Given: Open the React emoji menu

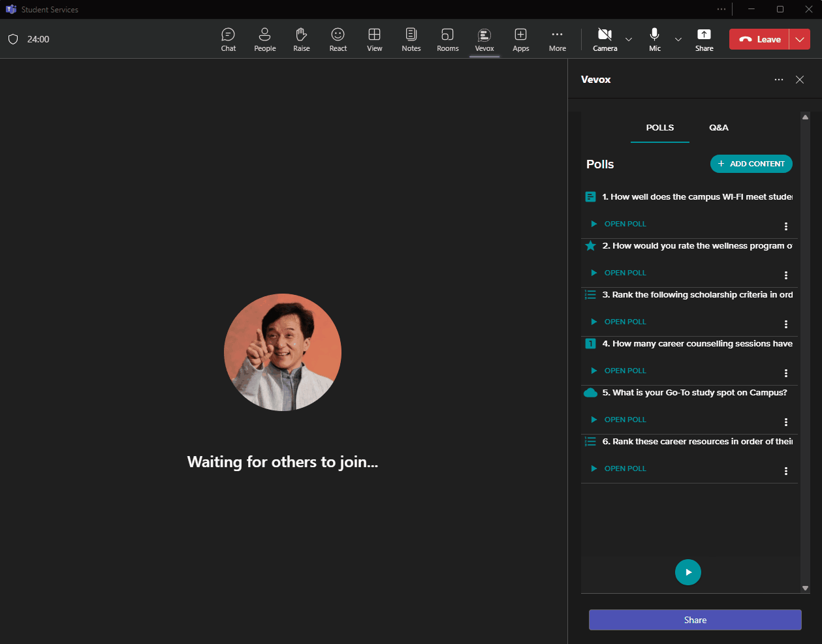Looking at the screenshot, I should tap(338, 39).
